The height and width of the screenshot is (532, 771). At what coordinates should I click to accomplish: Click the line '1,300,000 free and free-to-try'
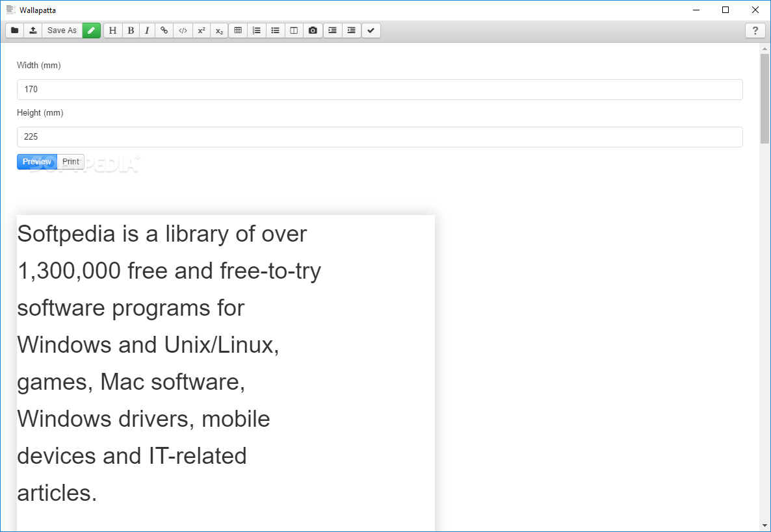pyautogui.click(x=169, y=271)
